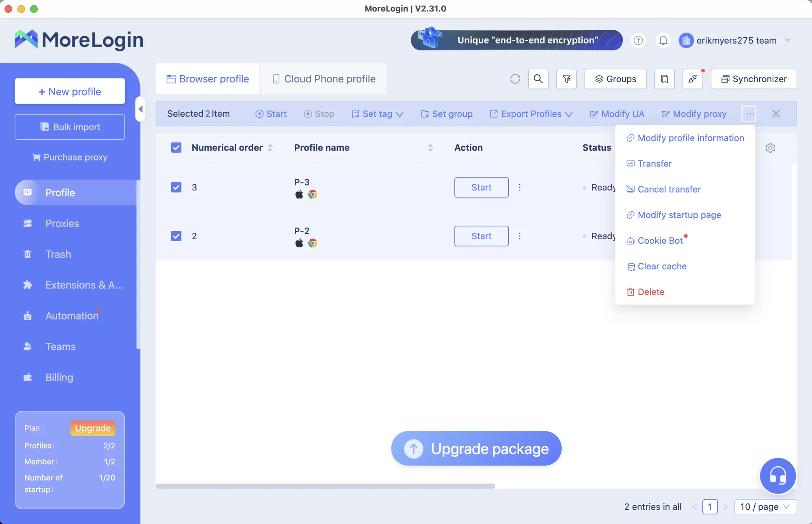
Task: Sort by Profile name arrows
Action: pos(430,148)
